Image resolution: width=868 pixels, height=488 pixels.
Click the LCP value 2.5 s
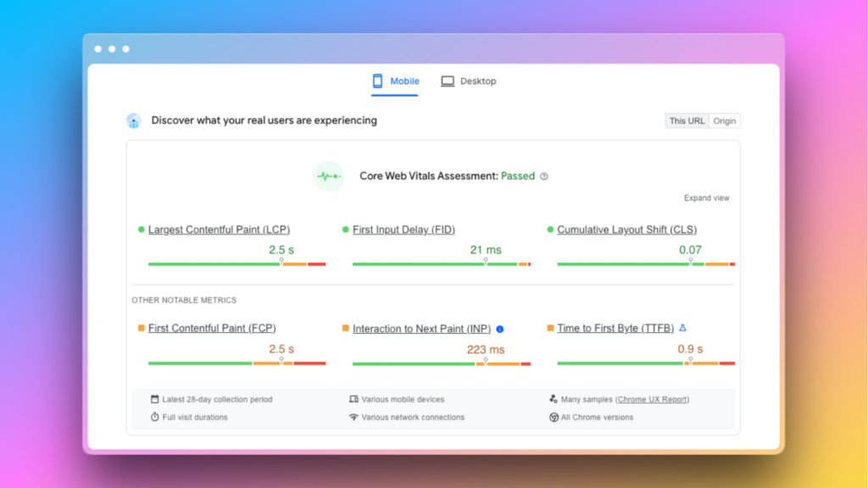tap(281, 250)
